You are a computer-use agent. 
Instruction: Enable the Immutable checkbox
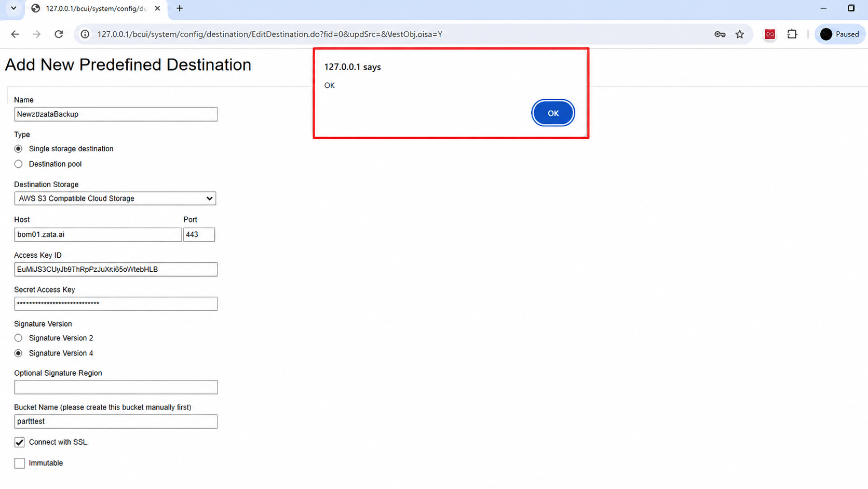[19, 463]
